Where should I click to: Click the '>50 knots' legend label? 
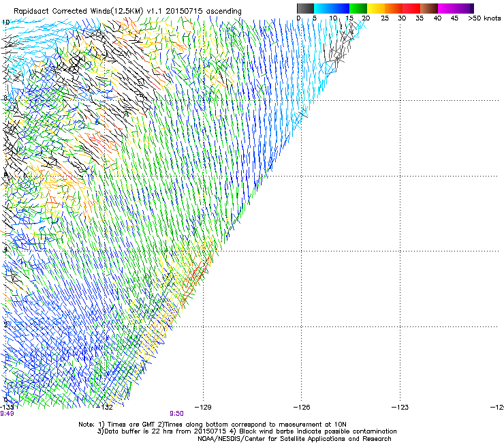tap(484, 18)
